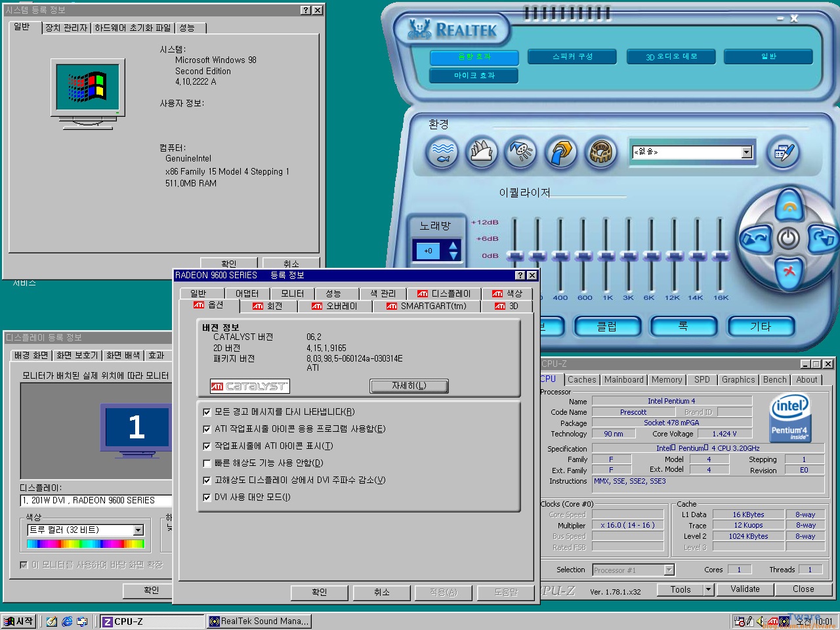Toggle show ATI icon on taskbar checkbox
840x630 pixels.
pyautogui.click(x=207, y=446)
